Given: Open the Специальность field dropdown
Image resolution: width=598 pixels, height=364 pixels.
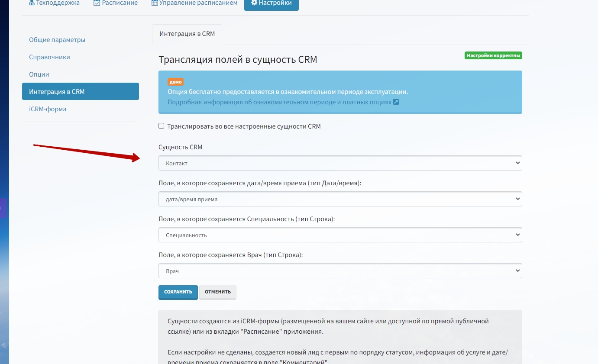Looking at the screenshot, I should [x=340, y=235].
